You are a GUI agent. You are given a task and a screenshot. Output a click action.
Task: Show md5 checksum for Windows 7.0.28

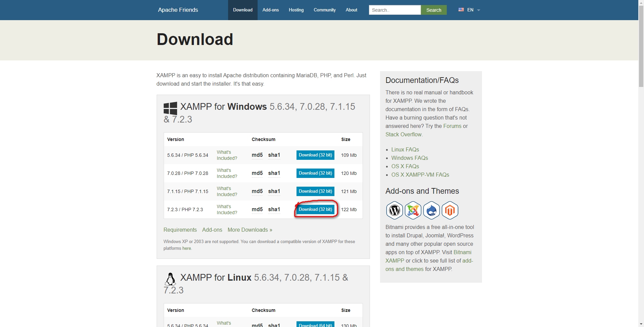tap(257, 173)
